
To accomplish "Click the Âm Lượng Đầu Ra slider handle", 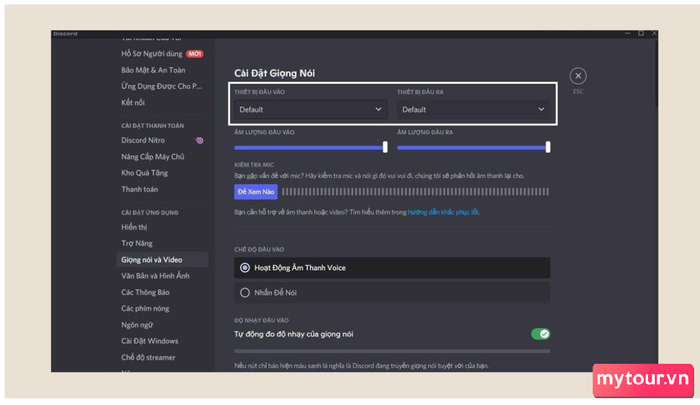I will (x=548, y=147).
